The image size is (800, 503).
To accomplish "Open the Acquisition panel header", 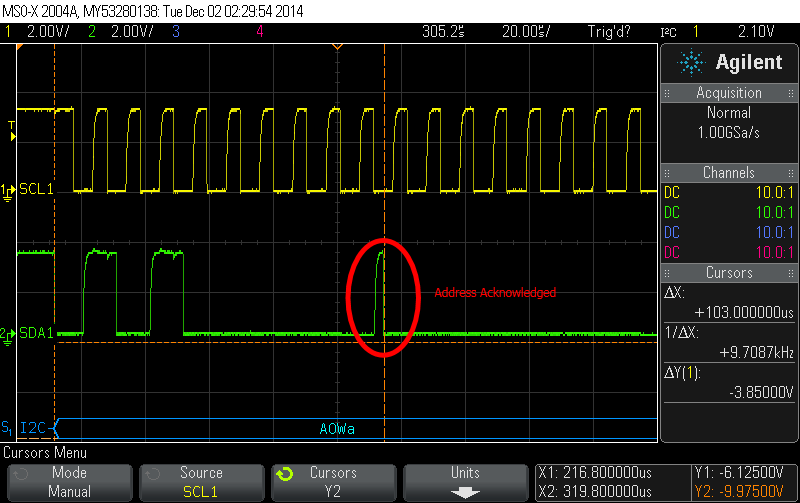I will pyautogui.click(x=729, y=93).
